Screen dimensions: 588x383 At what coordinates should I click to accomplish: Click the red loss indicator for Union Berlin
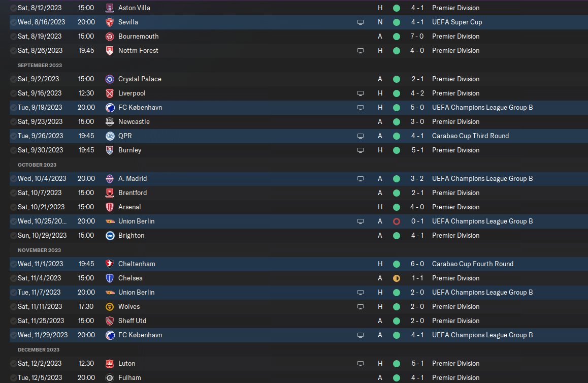[397, 221]
